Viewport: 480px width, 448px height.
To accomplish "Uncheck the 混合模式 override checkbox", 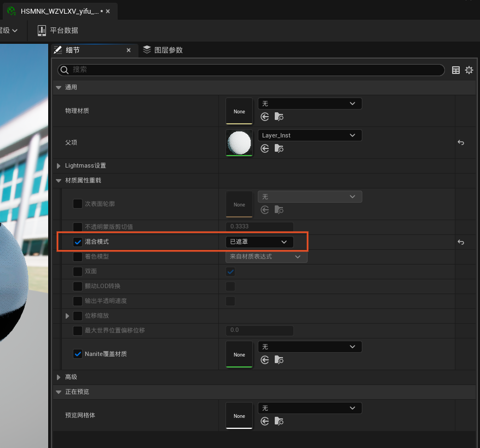I will tap(78, 242).
